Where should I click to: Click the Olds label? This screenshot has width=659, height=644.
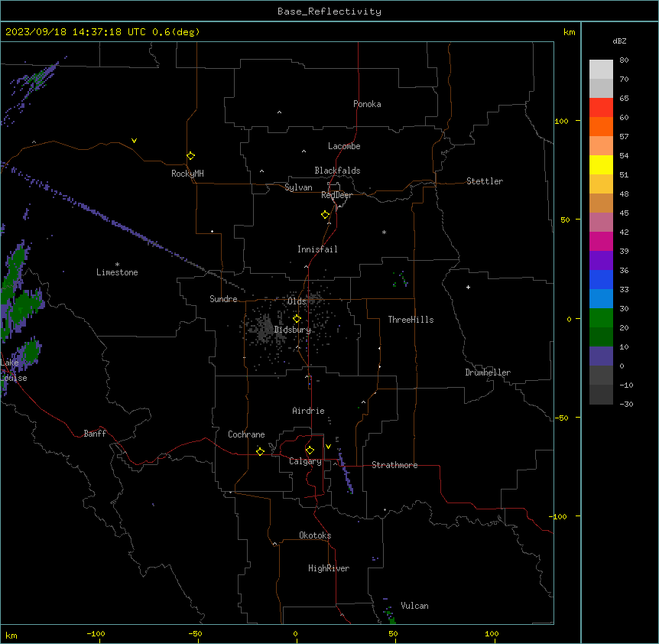click(297, 301)
